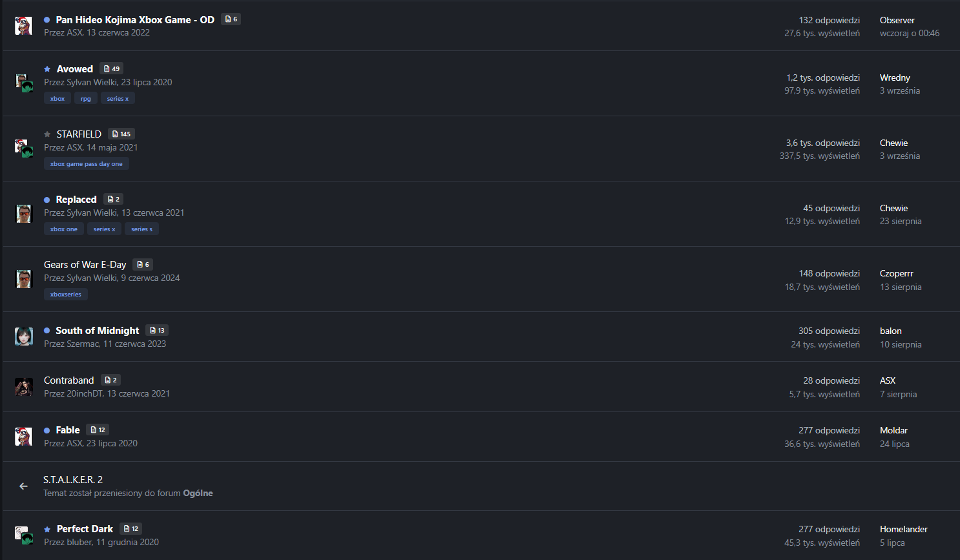Open South of Midnight pages badge showing 13
Screen dimensions: 960x560
[157, 330]
